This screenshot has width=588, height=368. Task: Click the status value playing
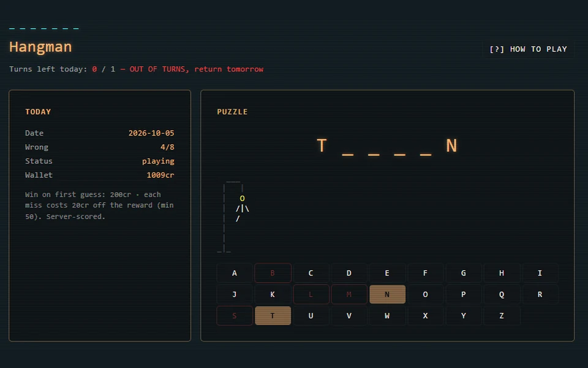(x=158, y=161)
